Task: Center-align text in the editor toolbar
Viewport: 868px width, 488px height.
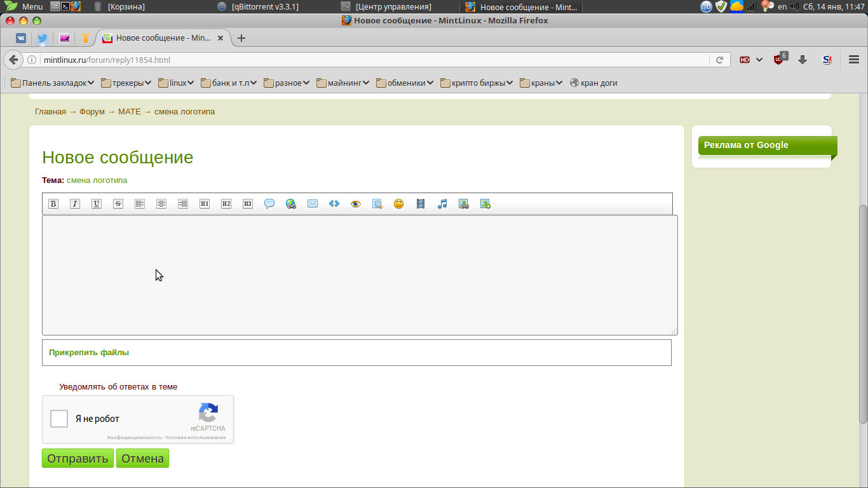Action: [x=161, y=204]
